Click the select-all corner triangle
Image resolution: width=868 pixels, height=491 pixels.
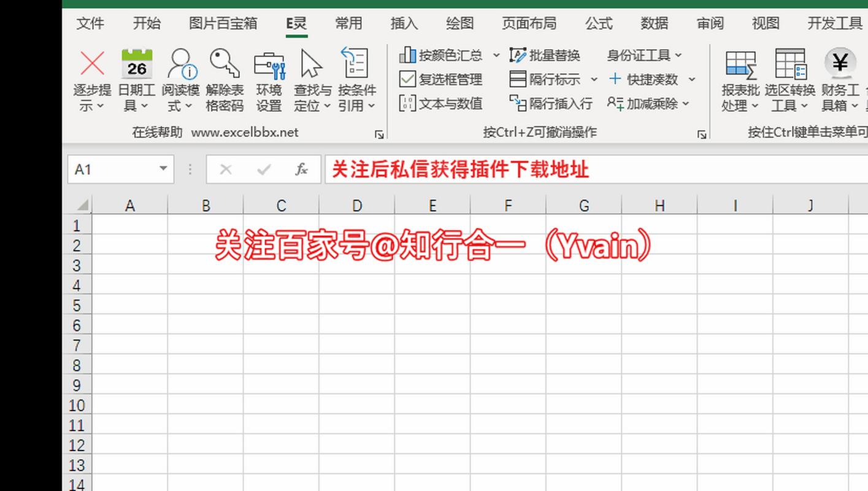coord(82,205)
